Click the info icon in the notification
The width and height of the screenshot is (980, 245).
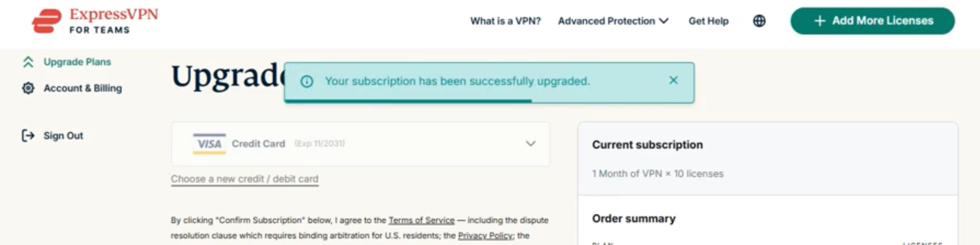coord(307,82)
